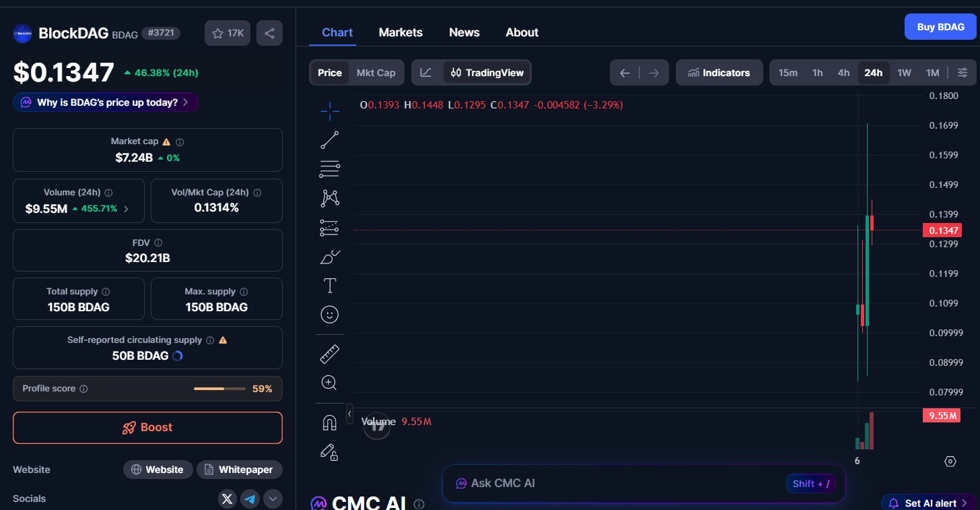Image resolution: width=980 pixels, height=510 pixels.
Task: Select the 1W timeframe
Action: [x=904, y=72]
